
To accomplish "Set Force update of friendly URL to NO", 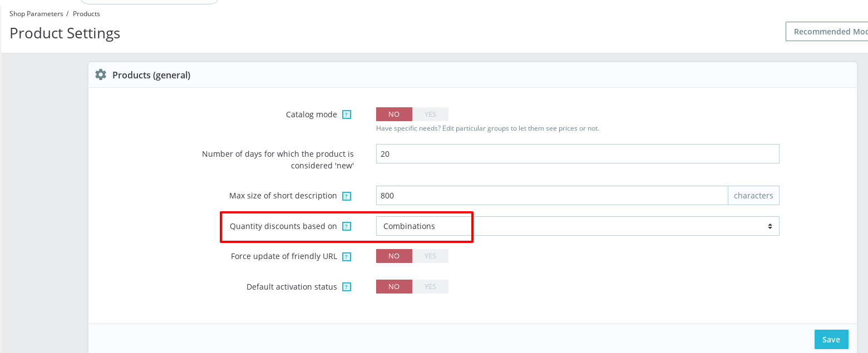I will (x=394, y=256).
